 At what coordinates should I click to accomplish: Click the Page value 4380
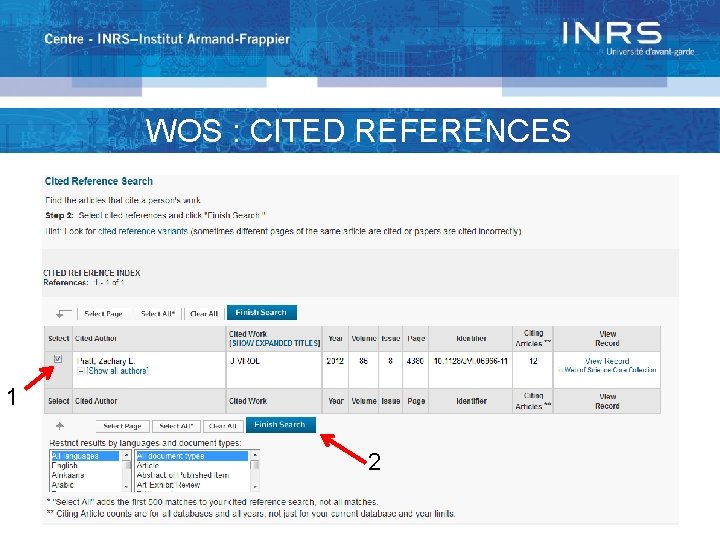[415, 361]
